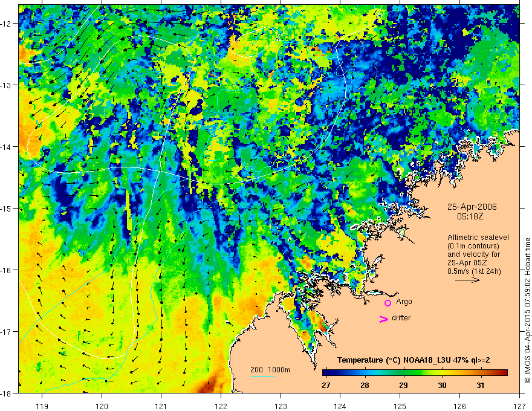Click the colorbar value '29'

click(x=403, y=386)
